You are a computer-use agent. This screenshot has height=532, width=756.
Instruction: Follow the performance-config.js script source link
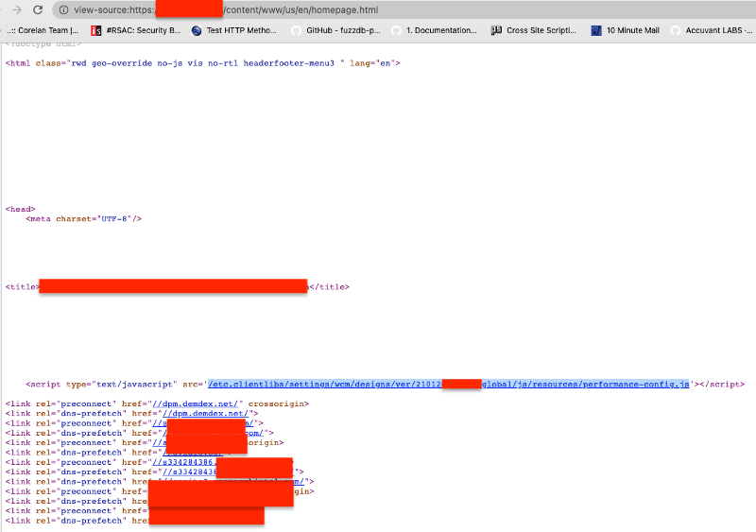(448, 385)
